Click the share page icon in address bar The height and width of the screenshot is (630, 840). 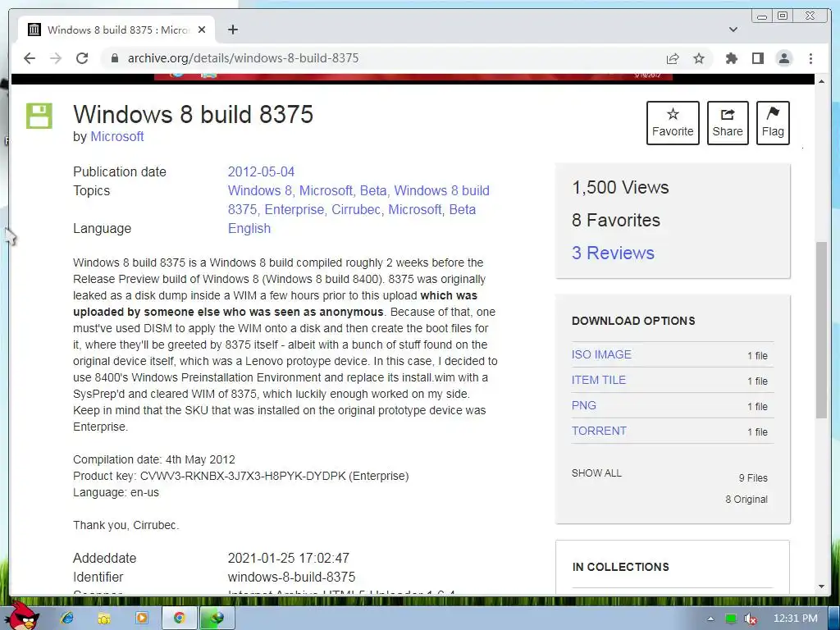coord(673,58)
